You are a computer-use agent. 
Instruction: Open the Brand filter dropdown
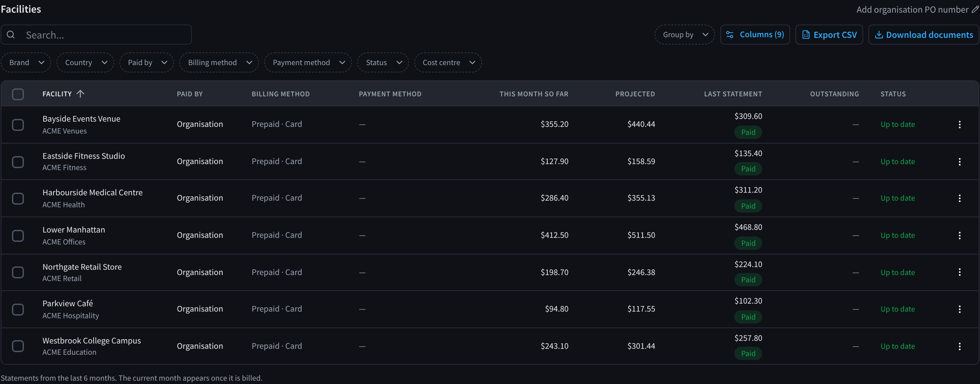26,62
